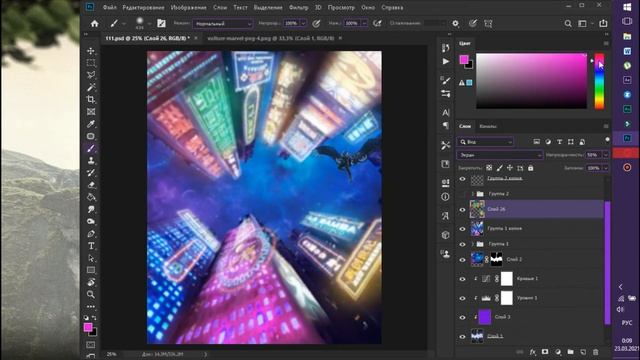
Task: Select the Lasso tool
Action: coord(91,75)
